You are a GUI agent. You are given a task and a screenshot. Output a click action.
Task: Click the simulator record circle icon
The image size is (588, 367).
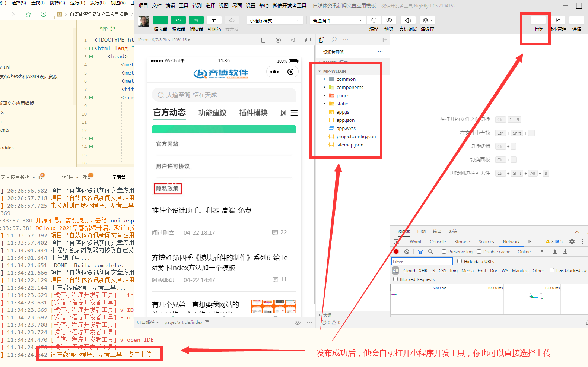tap(278, 40)
